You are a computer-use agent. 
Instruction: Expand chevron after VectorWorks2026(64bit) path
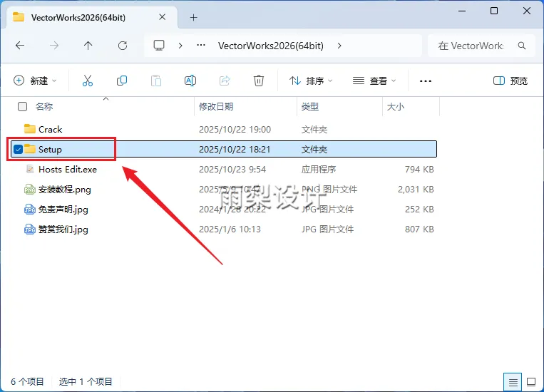339,46
